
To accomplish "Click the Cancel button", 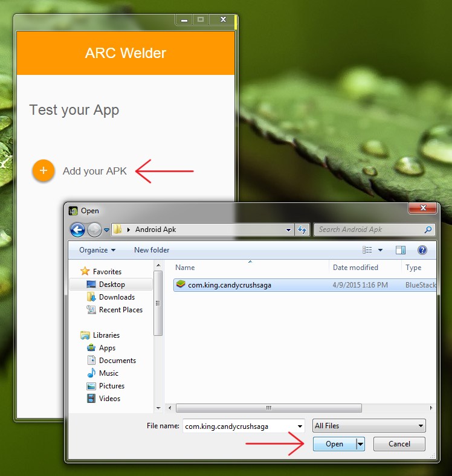I will point(399,444).
